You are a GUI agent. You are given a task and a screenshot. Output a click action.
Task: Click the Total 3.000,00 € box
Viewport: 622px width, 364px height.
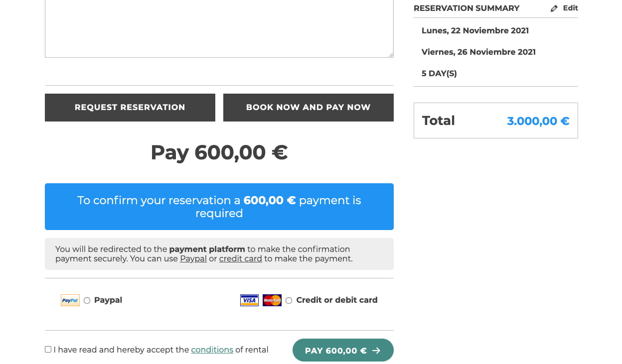[x=496, y=121]
